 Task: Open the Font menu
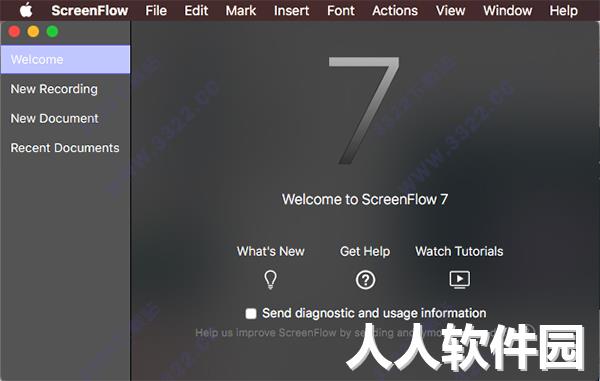tap(341, 10)
